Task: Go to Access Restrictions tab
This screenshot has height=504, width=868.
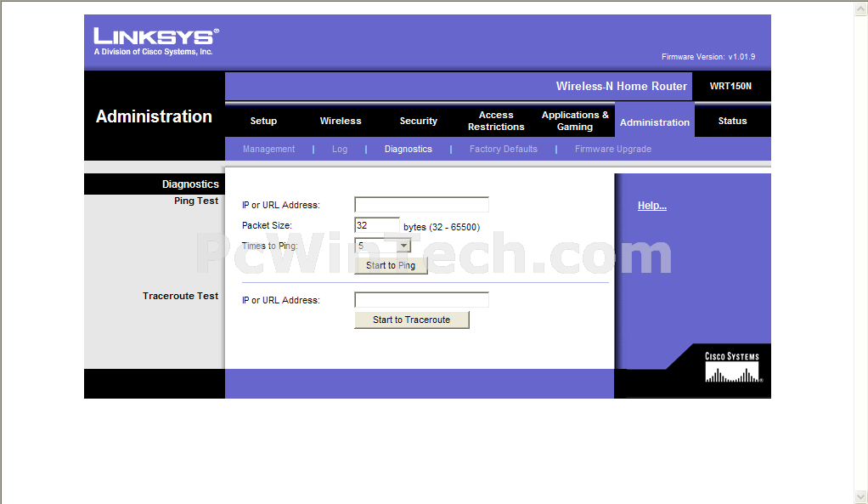Action: click(496, 121)
